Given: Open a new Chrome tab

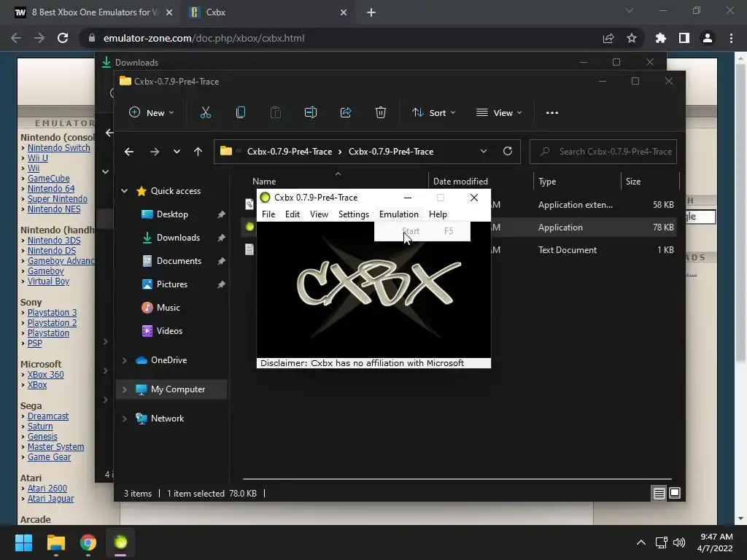Looking at the screenshot, I should (371, 12).
